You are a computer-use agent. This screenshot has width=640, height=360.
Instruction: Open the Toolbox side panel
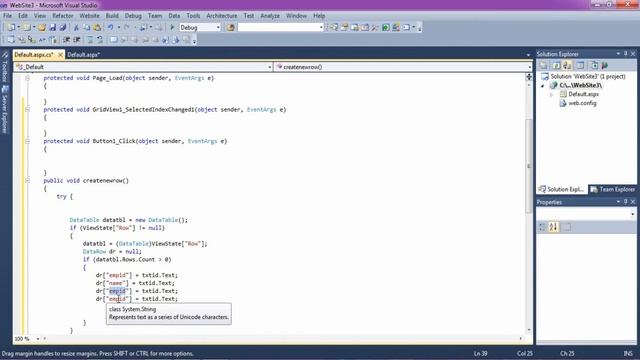4,67
